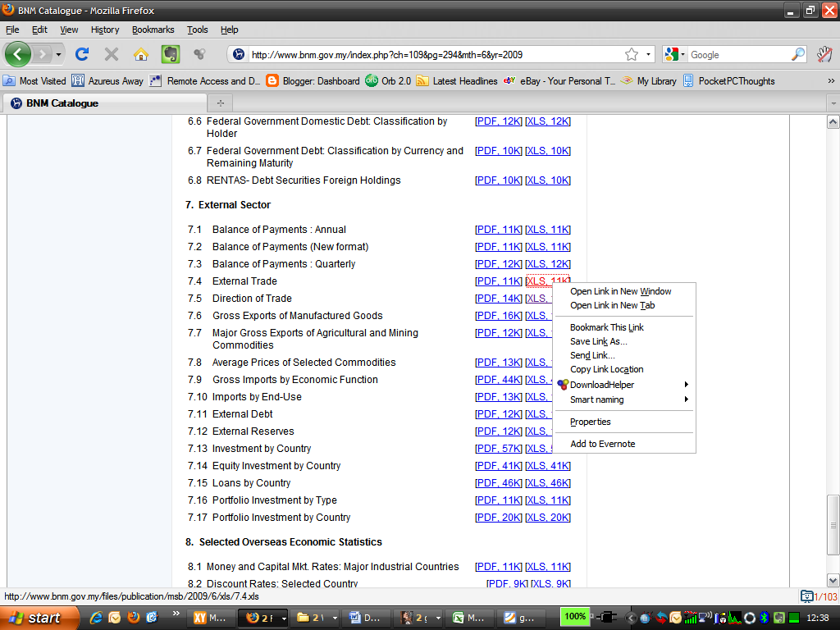
Task: Go to Home with the house icon
Action: (141, 54)
